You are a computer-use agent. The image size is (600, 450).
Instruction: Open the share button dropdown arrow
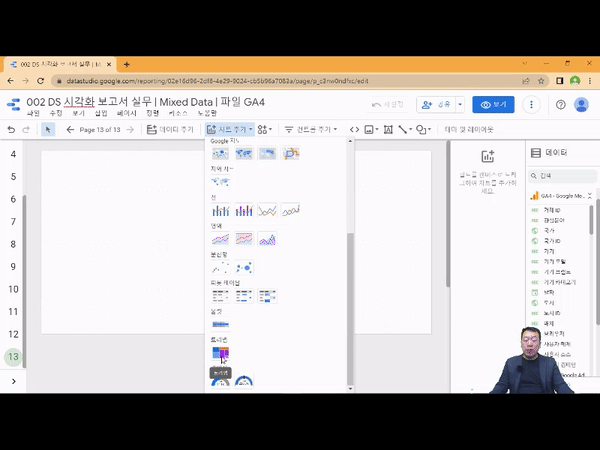pyautogui.click(x=460, y=104)
